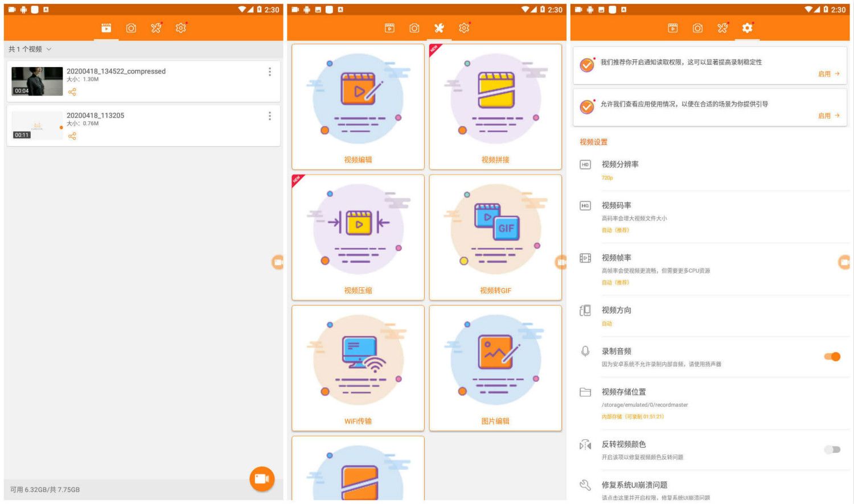Open videos tab in left screen
The width and height of the screenshot is (854, 504).
tap(106, 28)
